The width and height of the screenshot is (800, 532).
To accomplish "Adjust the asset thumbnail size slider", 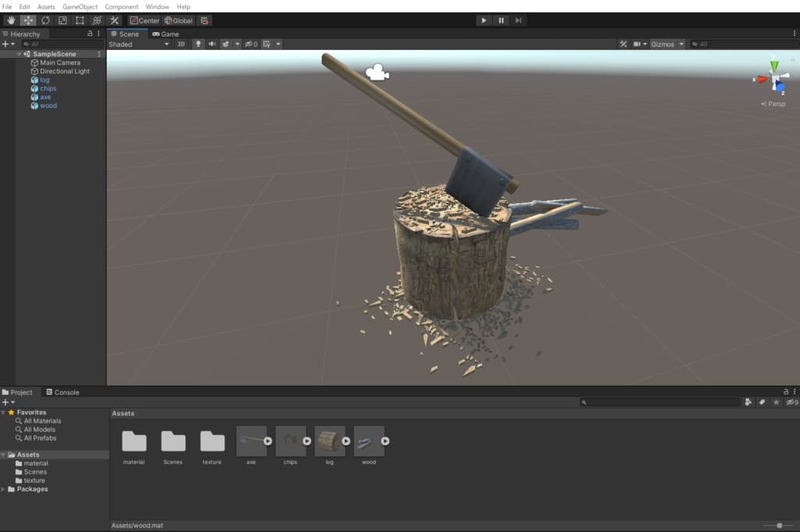I will click(779, 526).
